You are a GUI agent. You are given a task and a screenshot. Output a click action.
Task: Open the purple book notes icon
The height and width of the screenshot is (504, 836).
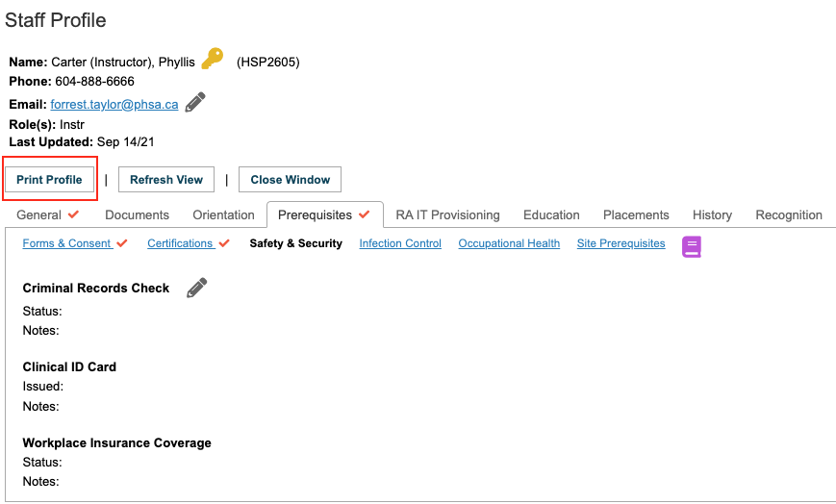pyautogui.click(x=692, y=246)
